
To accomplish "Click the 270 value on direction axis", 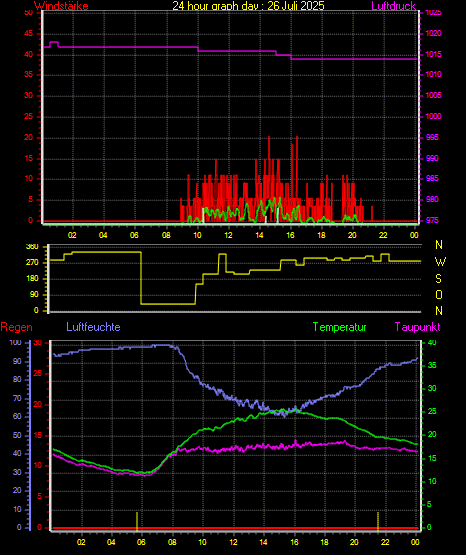I will click(32, 263).
